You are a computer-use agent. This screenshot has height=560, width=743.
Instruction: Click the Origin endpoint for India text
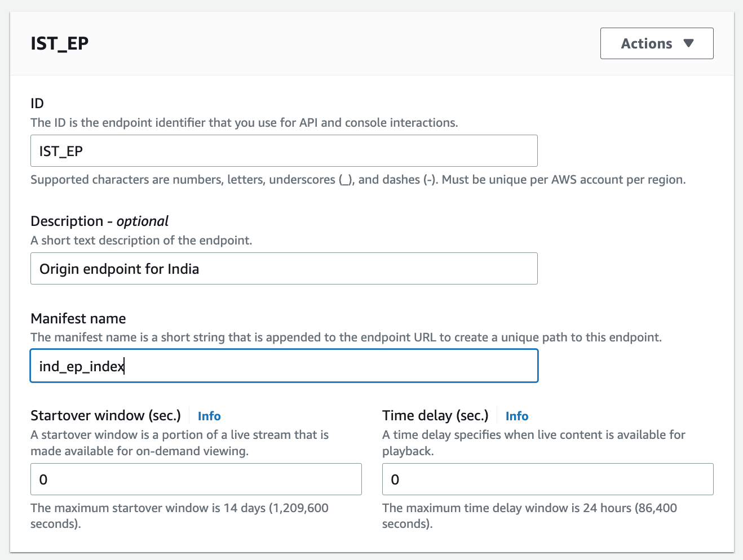point(118,269)
